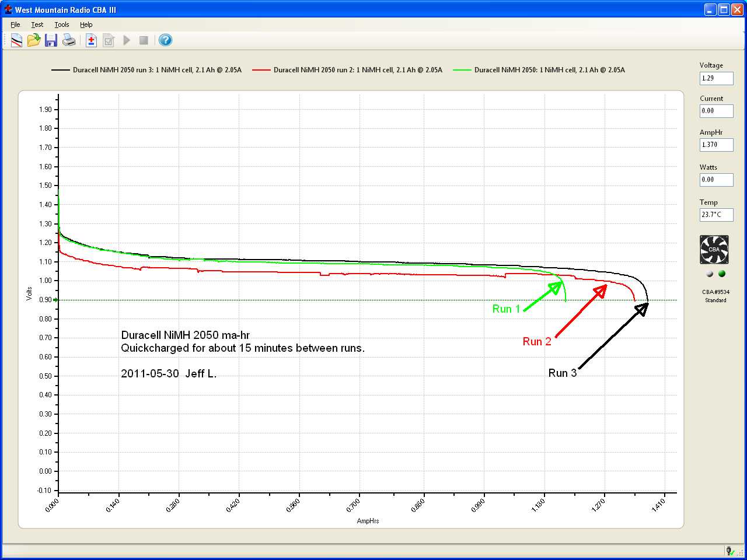747x560 pixels.
Task: Open help via blue question mark icon
Action: (x=165, y=40)
